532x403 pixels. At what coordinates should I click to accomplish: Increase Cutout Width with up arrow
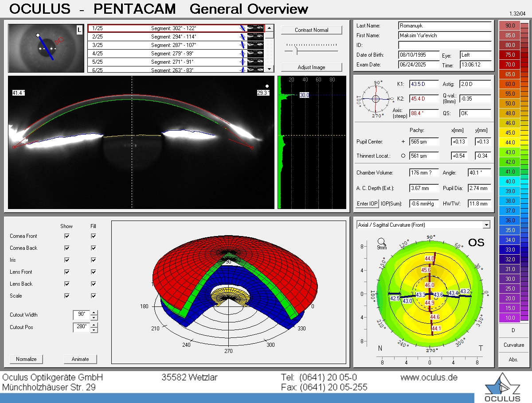(94, 313)
